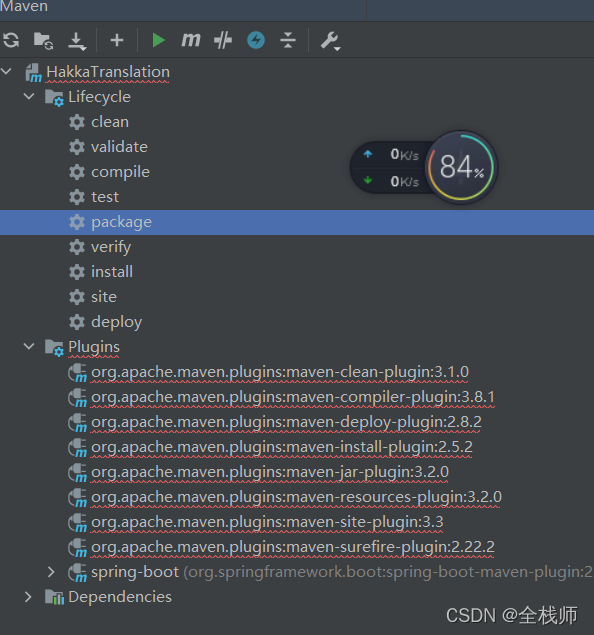The width and height of the screenshot is (594, 635).
Task: Click the HakkaTranslation project icon
Action: click(x=34, y=72)
